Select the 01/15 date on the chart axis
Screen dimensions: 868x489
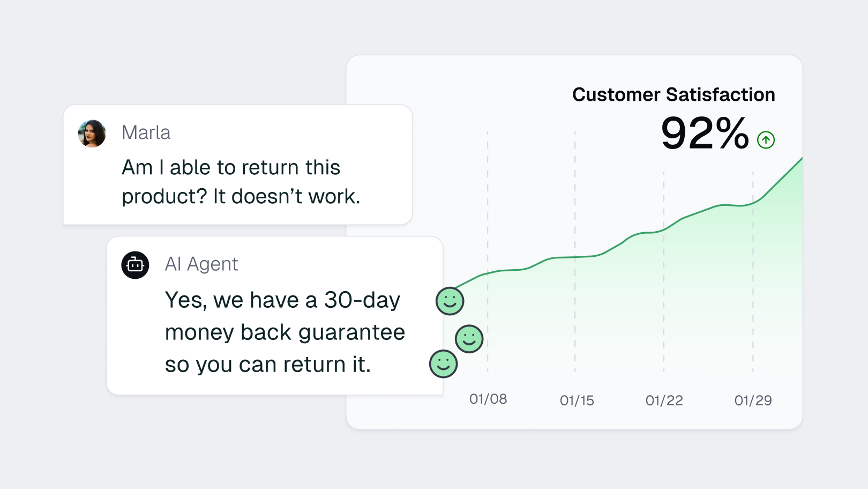click(x=577, y=401)
